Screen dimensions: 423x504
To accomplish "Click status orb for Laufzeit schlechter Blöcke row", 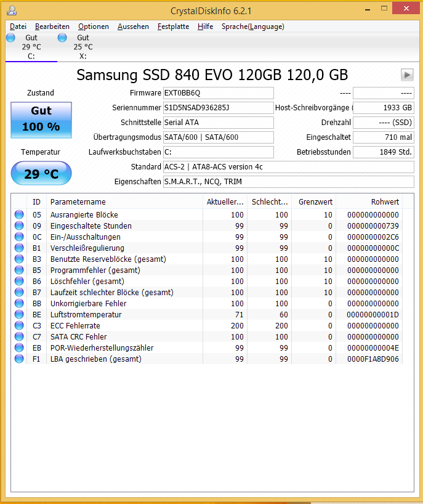I will pos(19,292).
